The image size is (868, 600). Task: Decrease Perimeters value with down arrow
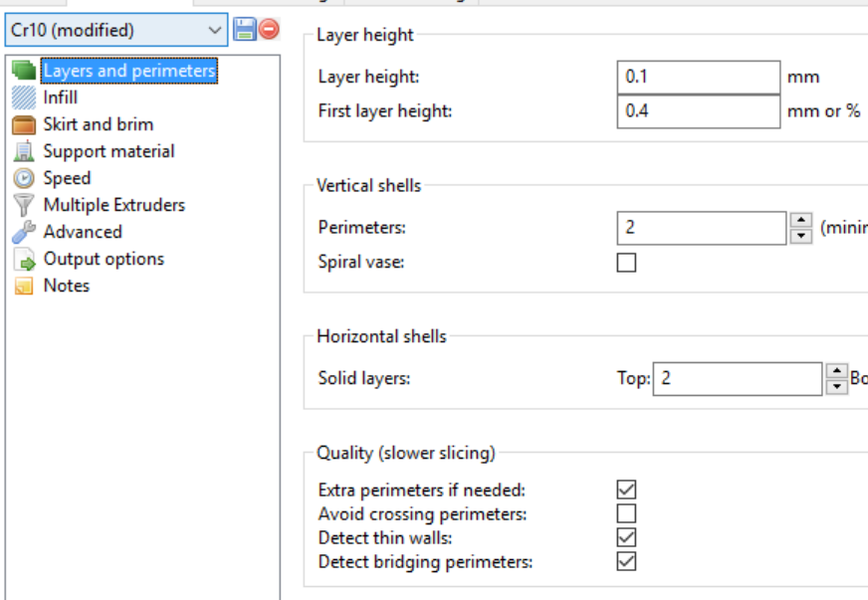click(801, 236)
